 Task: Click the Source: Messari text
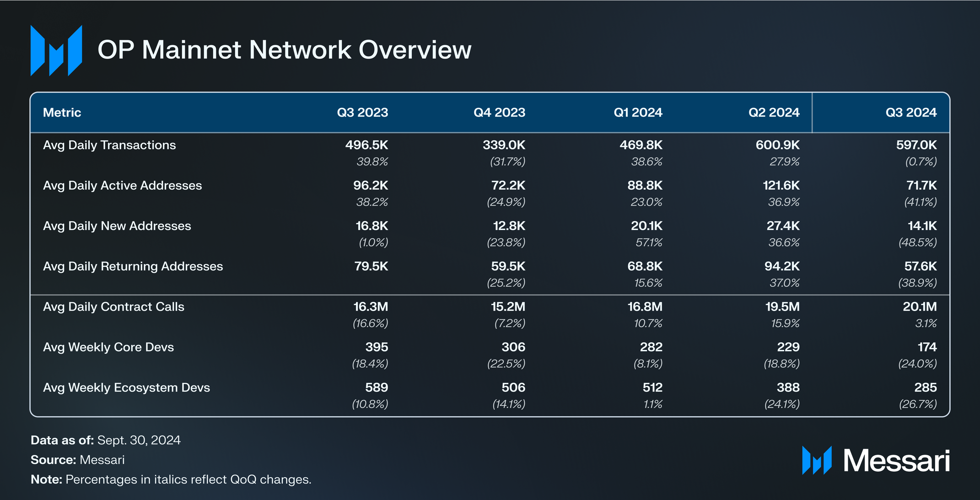pos(77,460)
